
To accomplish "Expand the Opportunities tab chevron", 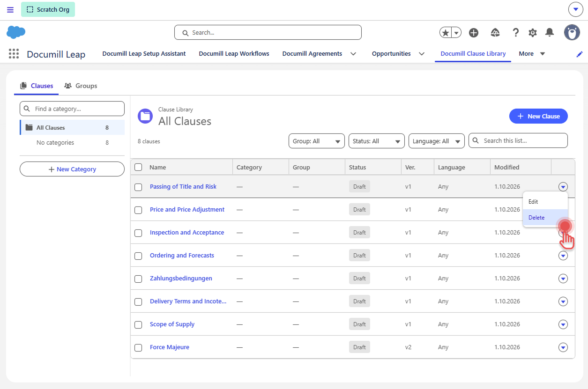I will click(422, 54).
